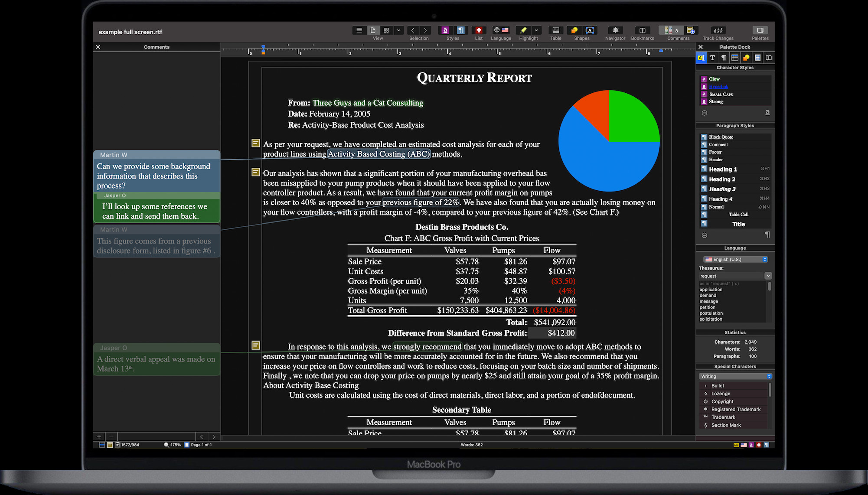Click the Track Changes toolbar icon
This screenshot has height=495, width=868.
point(718,30)
